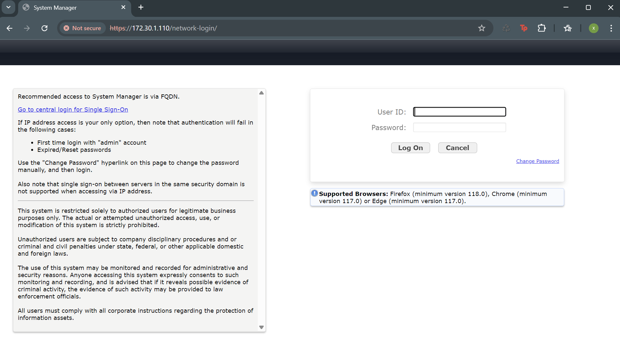Open the Change Password link
This screenshot has height=364, width=620.
[x=537, y=161]
